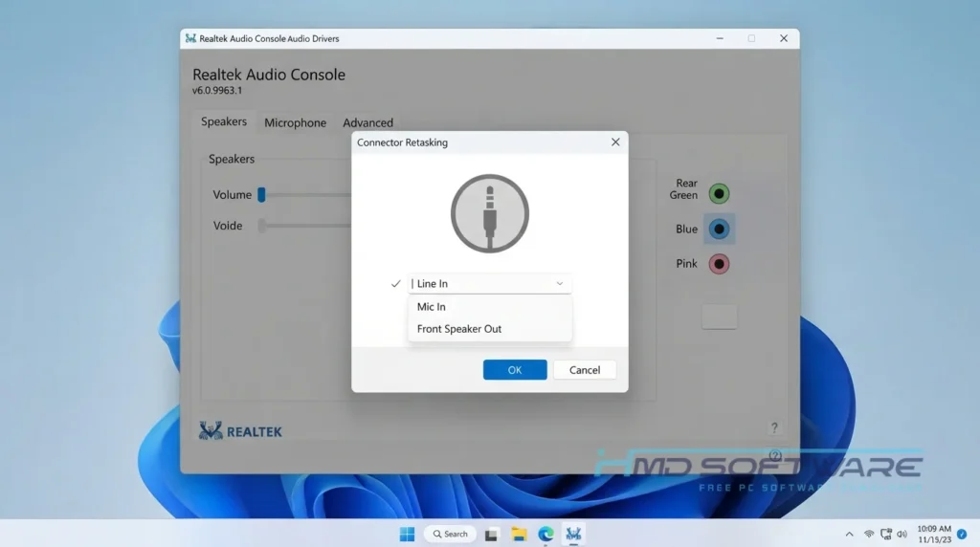Open the help question mark icon

click(x=774, y=427)
